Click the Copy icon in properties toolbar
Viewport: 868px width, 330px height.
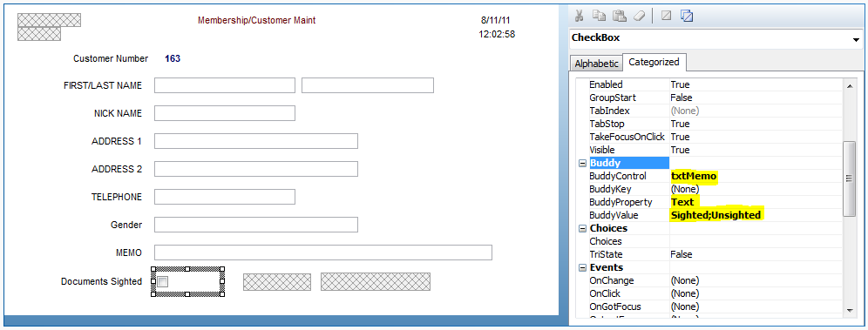[599, 16]
